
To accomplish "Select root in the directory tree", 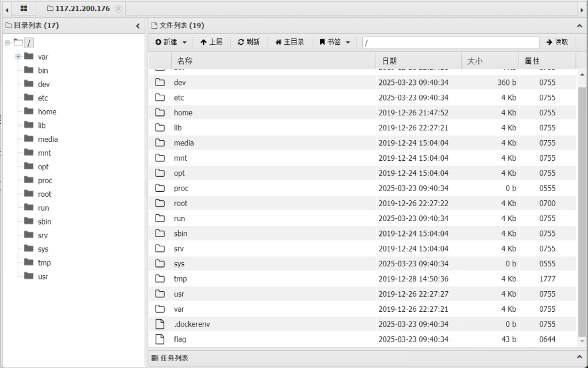I will pos(44,194).
